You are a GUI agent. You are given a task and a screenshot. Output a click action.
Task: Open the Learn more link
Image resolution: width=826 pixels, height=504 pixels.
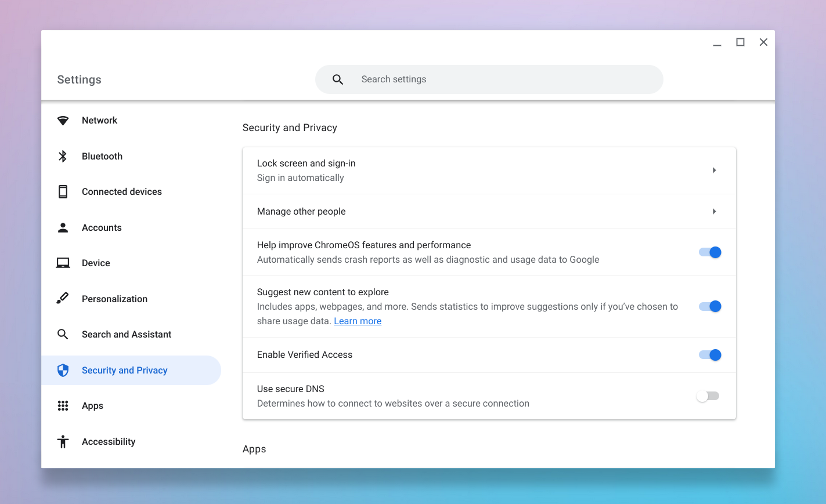click(x=358, y=321)
